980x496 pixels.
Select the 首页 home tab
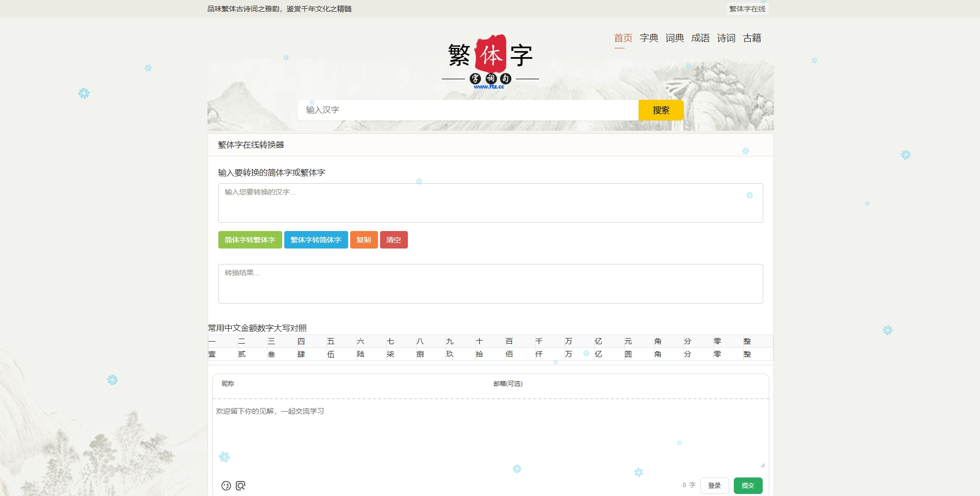(622, 38)
